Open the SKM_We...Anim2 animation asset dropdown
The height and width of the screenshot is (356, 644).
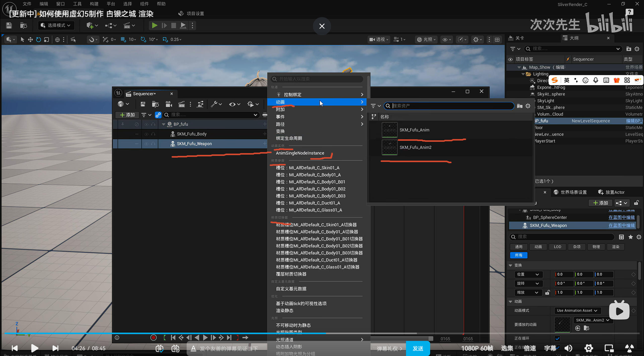pyautogui.click(x=593, y=320)
